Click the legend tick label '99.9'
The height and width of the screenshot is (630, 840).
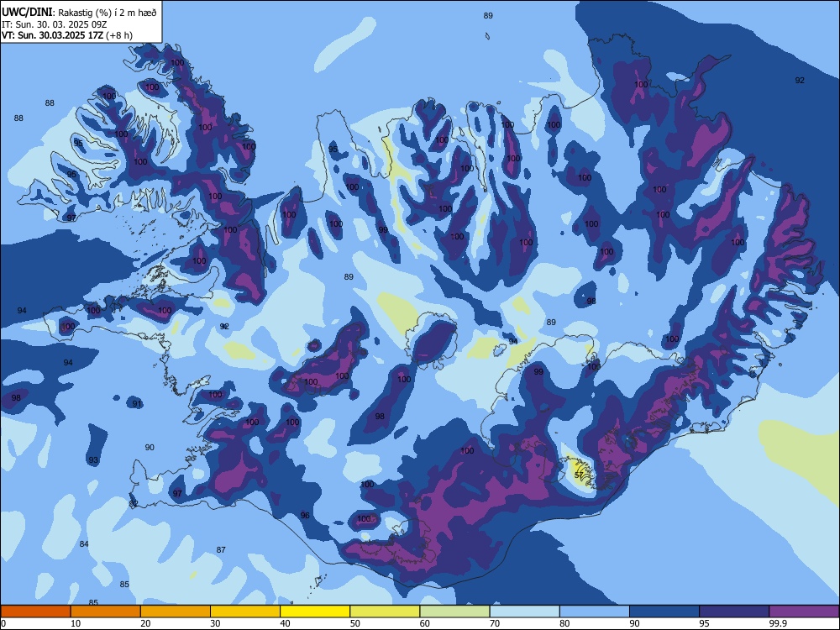[x=778, y=623]
